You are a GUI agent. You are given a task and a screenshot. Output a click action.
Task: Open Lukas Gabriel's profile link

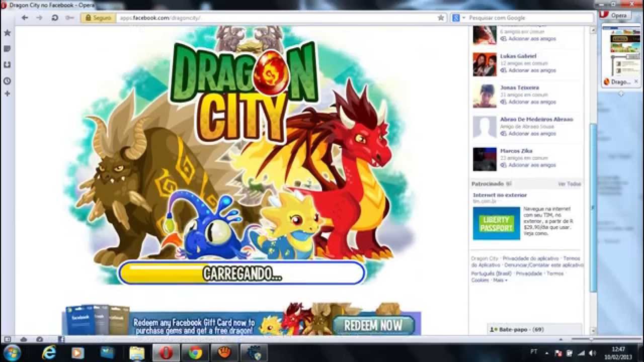[518, 56]
